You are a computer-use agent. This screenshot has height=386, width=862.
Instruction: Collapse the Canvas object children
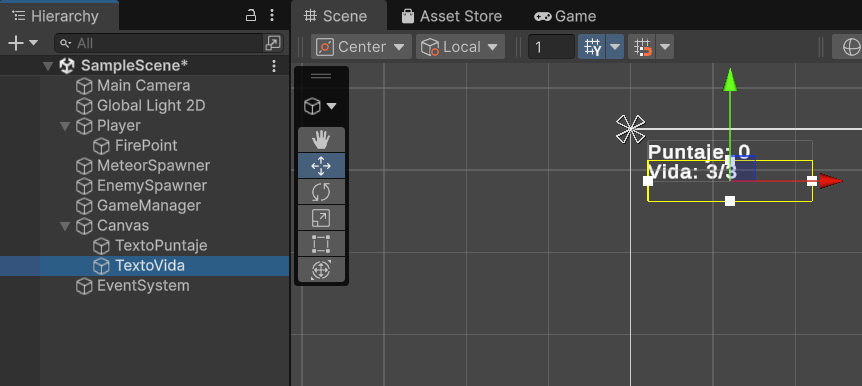click(x=65, y=226)
